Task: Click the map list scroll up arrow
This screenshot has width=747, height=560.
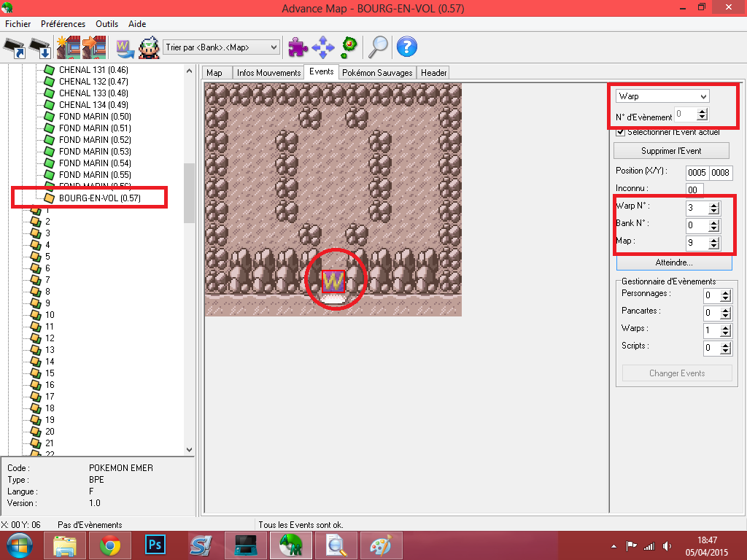Action: point(189,71)
